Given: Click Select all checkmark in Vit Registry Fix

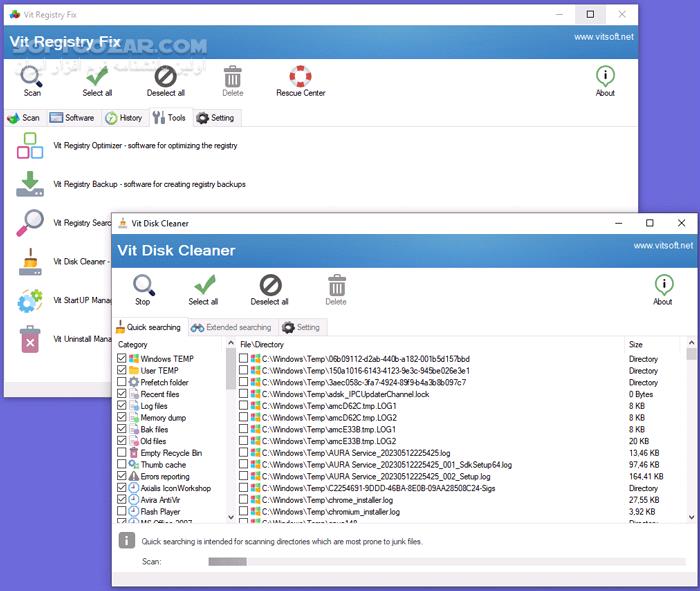Looking at the screenshot, I should coord(97,76).
